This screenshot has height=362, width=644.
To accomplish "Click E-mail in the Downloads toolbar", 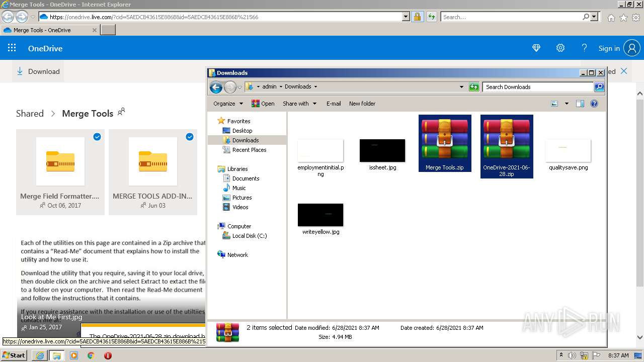I will [x=334, y=104].
